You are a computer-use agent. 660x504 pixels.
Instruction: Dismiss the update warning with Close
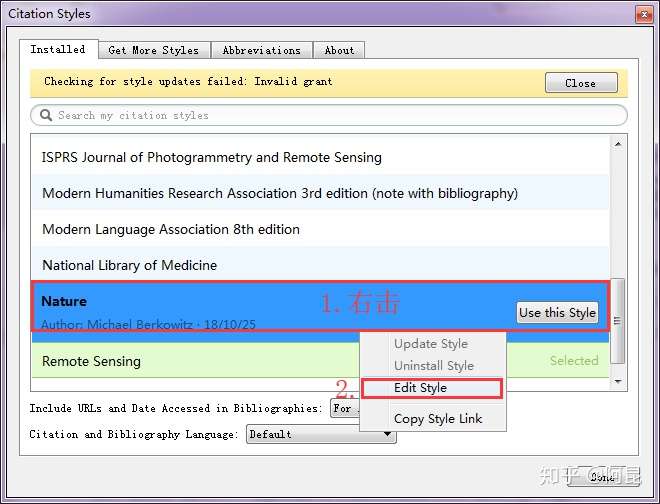click(x=581, y=83)
